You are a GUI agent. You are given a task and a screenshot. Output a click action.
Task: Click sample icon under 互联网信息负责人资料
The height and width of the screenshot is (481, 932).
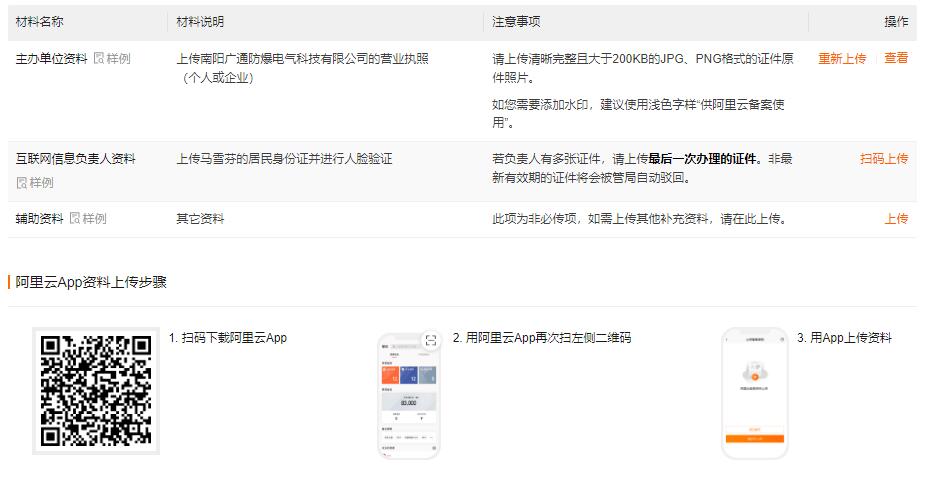click(21, 183)
